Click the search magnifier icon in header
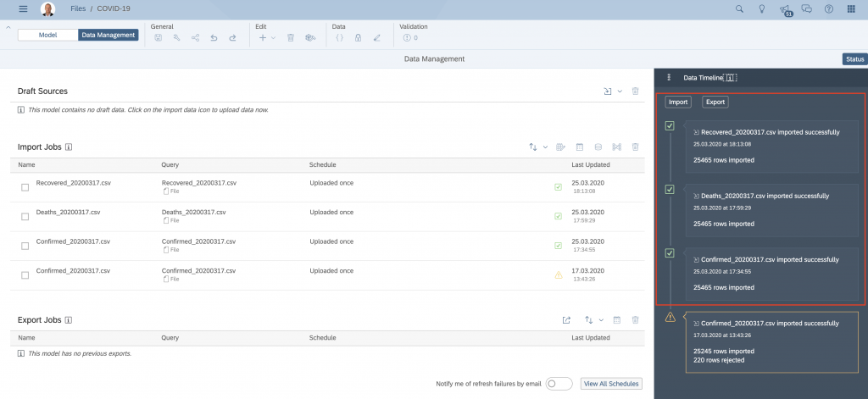This screenshot has height=399, width=868. pos(739,8)
